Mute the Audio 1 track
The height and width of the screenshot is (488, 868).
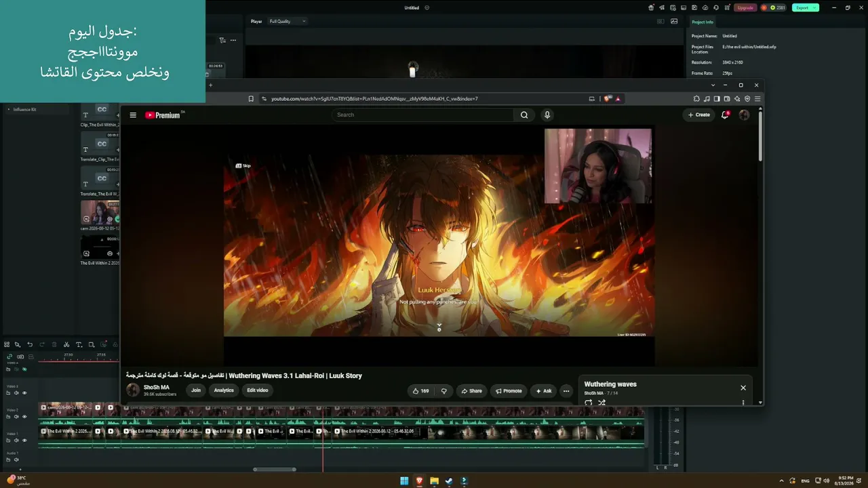tap(16, 460)
